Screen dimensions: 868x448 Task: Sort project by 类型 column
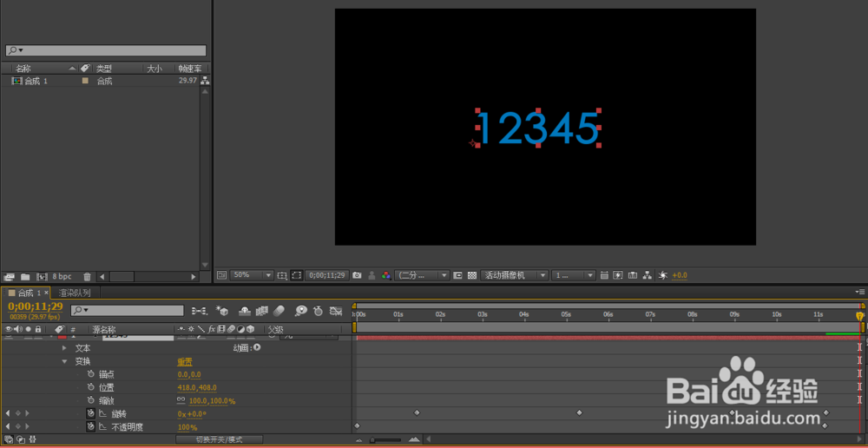[104, 69]
